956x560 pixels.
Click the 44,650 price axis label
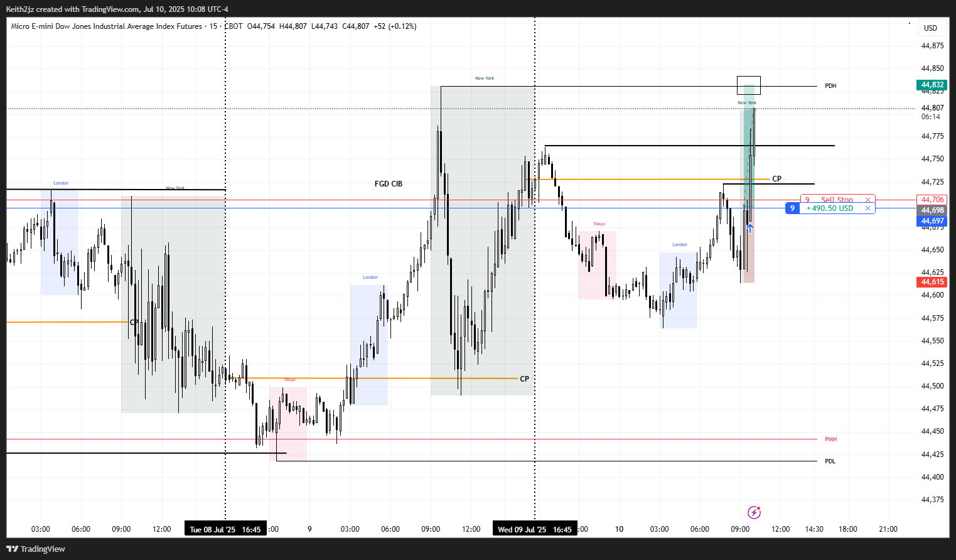click(x=932, y=250)
